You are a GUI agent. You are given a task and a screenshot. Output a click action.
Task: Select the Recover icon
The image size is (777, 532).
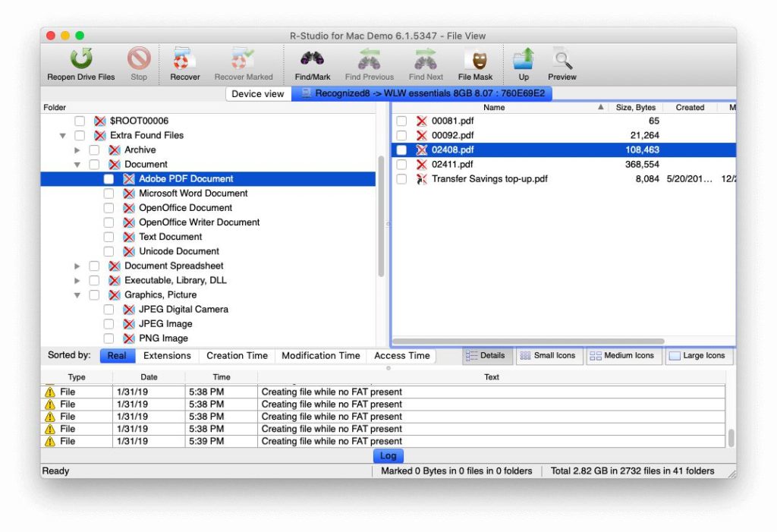[184, 61]
